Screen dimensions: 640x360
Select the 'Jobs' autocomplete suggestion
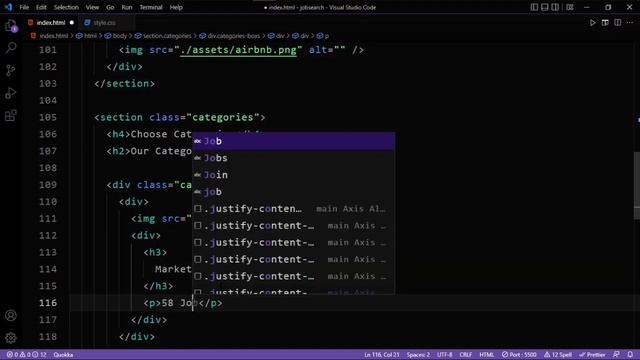(293, 158)
